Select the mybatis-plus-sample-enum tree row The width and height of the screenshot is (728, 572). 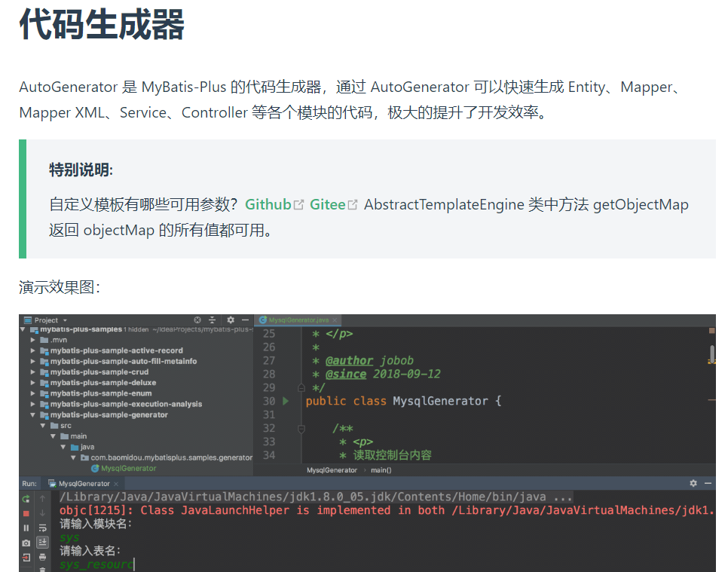click(x=136, y=393)
